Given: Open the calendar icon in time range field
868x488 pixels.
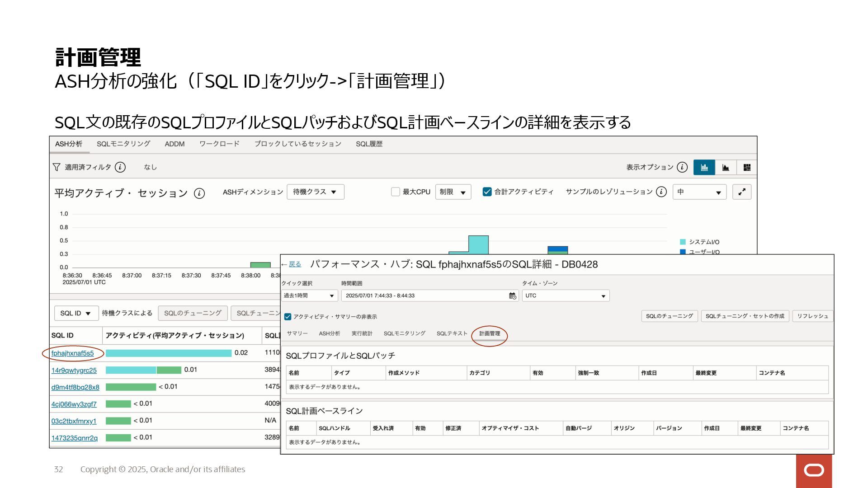Looking at the screenshot, I should click(513, 296).
